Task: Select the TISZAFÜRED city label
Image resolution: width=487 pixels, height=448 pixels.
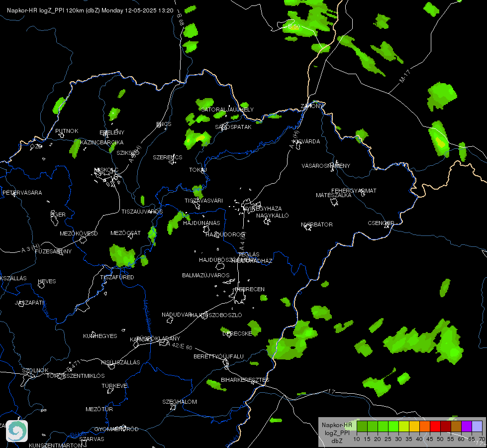Action: [117, 277]
